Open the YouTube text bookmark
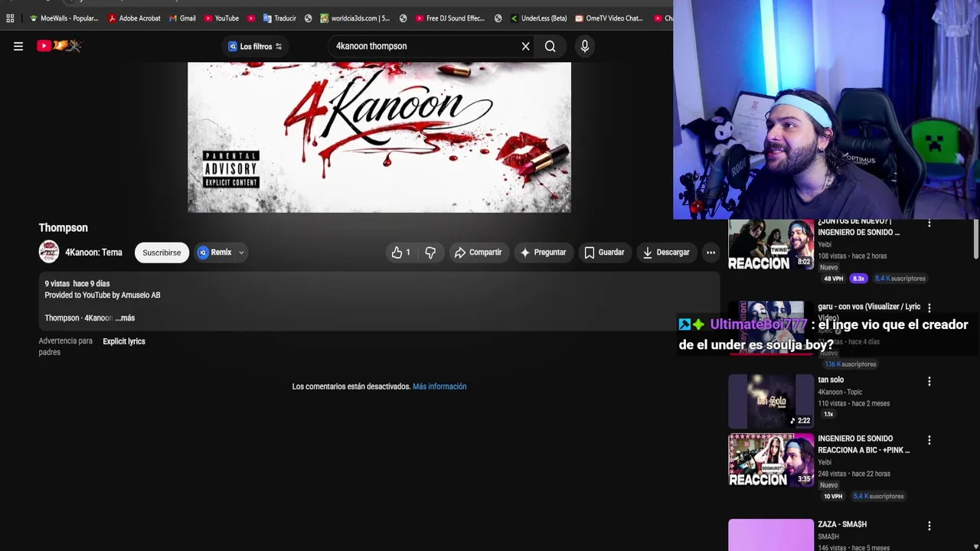 (x=221, y=18)
